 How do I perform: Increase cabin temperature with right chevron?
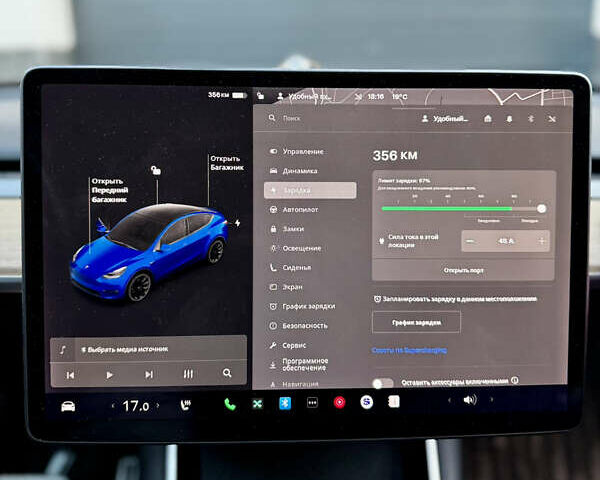(x=158, y=406)
